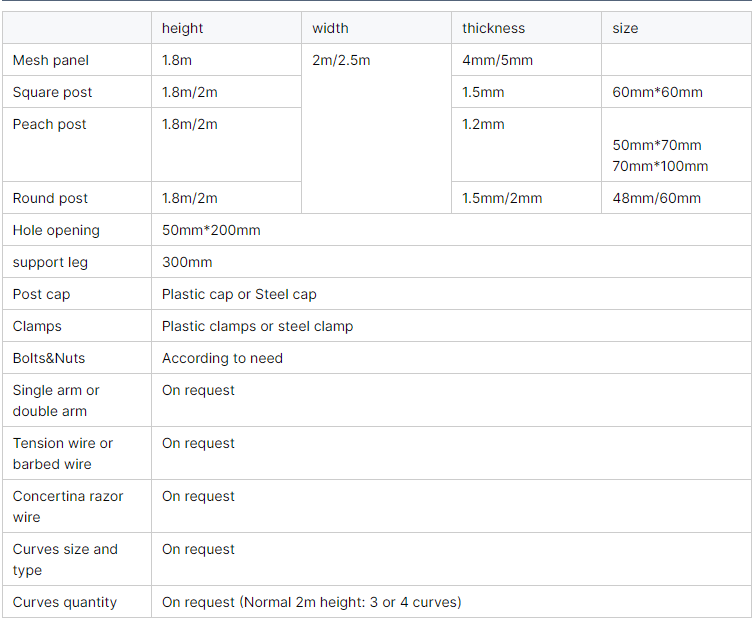Viewport: 754px width, 619px height.
Task: Click the 'According to need' cell
Action: pyautogui.click(x=451, y=358)
